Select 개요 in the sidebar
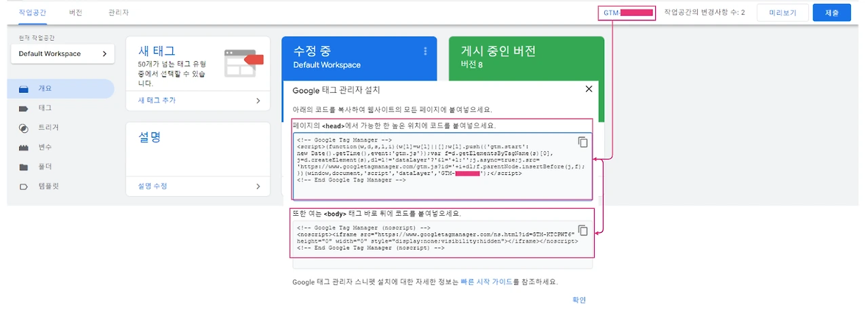 pyautogui.click(x=60, y=89)
